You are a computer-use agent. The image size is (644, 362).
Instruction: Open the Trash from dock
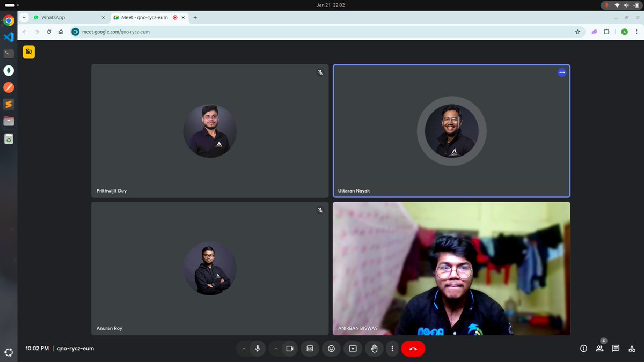pos(9,139)
